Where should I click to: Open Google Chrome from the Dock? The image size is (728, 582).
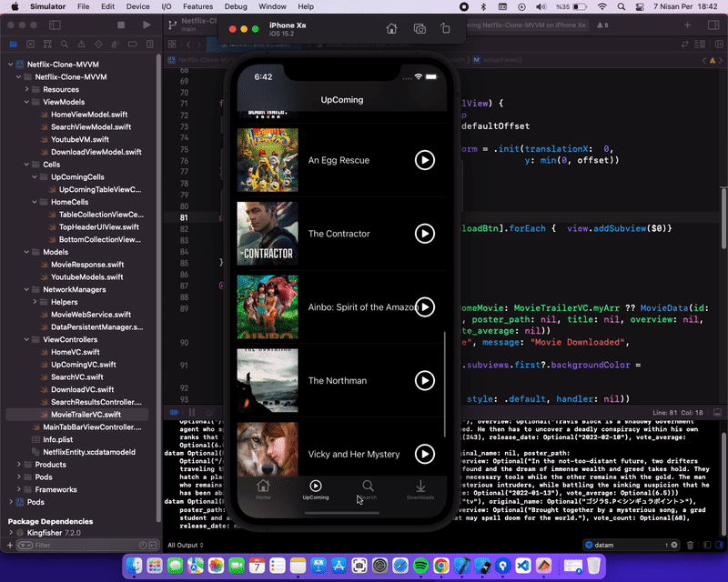pos(441,566)
